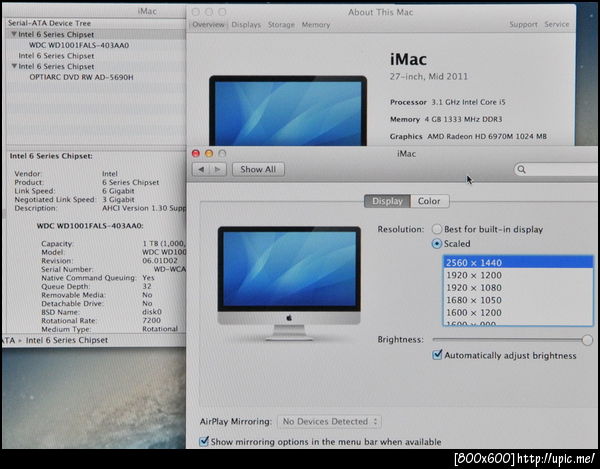Image resolution: width=600 pixels, height=469 pixels.
Task: Select the 1920 × 1200 resolution
Action: point(518,275)
